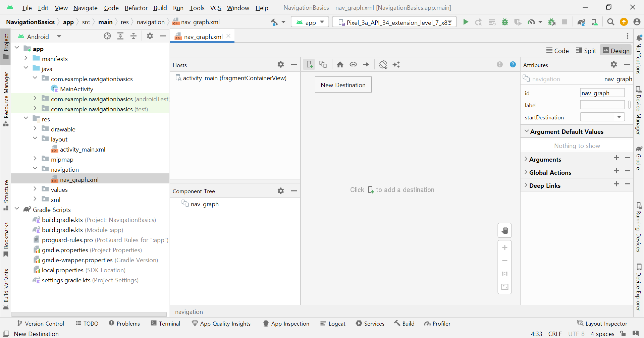Viewport: 644px width, 338px height.
Task: Zoom in with plus button on canvas
Action: pos(504,247)
